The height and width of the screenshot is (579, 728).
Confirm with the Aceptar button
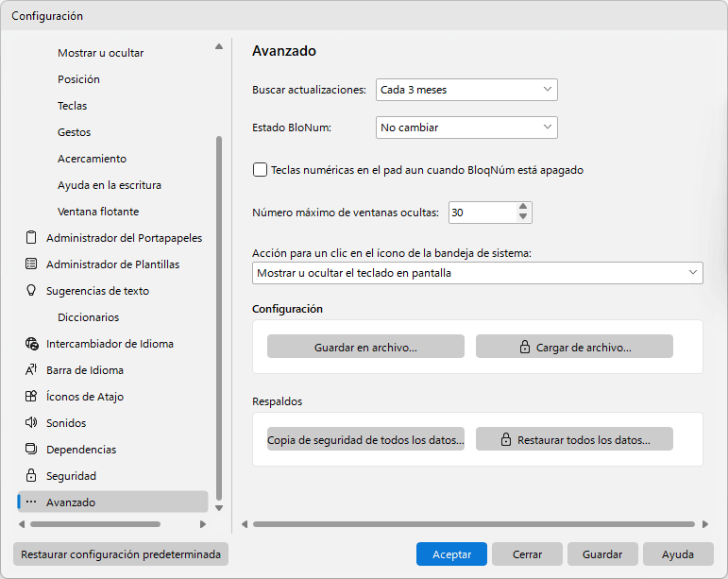(451, 553)
